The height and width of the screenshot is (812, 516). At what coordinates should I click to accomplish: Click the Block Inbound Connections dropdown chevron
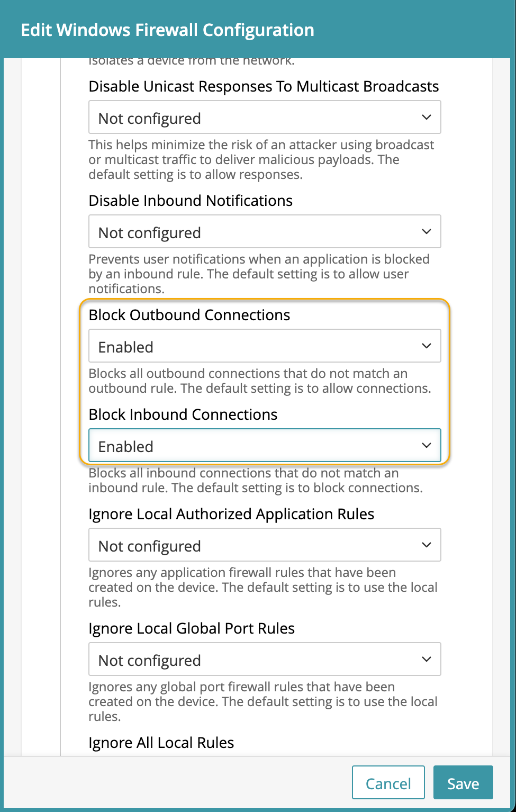pos(427,446)
